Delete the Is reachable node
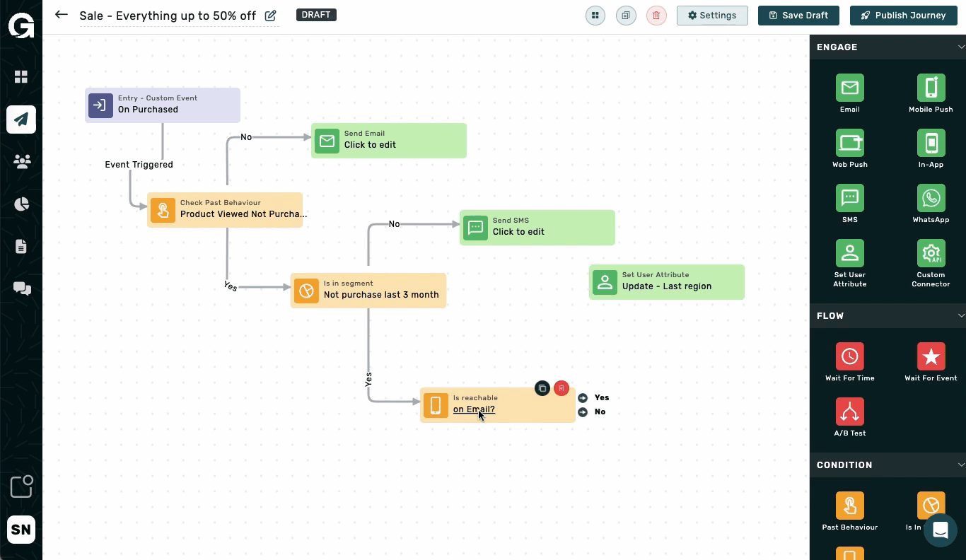The height and width of the screenshot is (560, 966). 561,388
